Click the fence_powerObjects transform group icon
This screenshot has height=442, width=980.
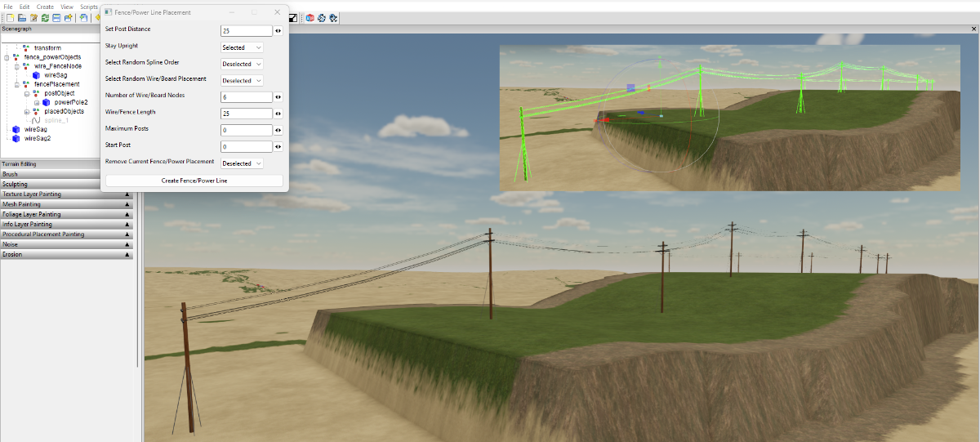pos(17,57)
